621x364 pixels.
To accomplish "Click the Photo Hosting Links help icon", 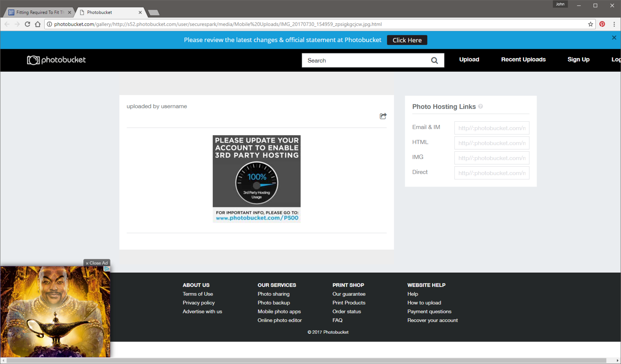I will pos(480,107).
